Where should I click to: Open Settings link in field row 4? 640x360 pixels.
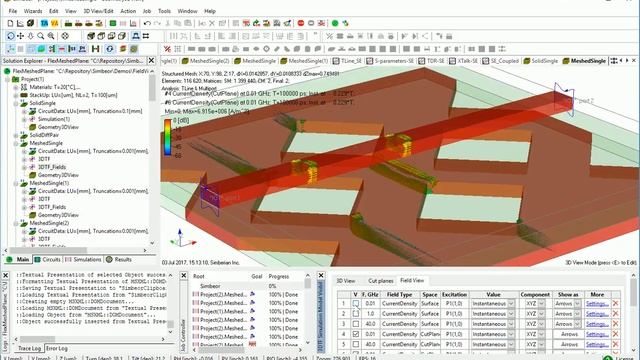tap(597, 334)
